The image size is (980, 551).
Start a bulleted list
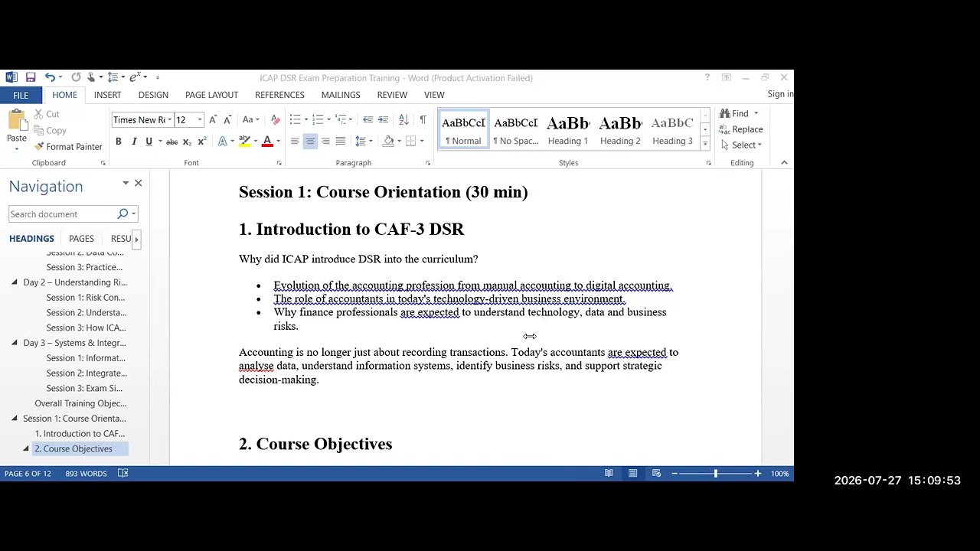(x=295, y=119)
